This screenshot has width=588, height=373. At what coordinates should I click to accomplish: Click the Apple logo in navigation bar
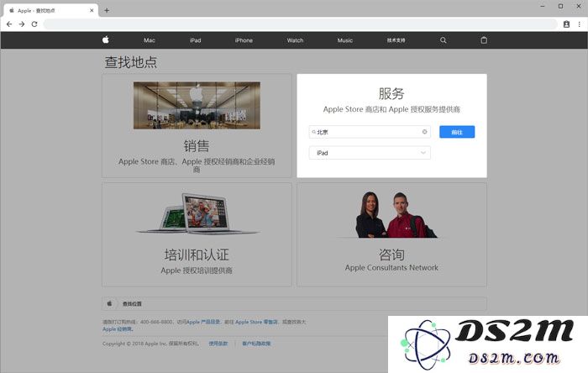click(106, 39)
